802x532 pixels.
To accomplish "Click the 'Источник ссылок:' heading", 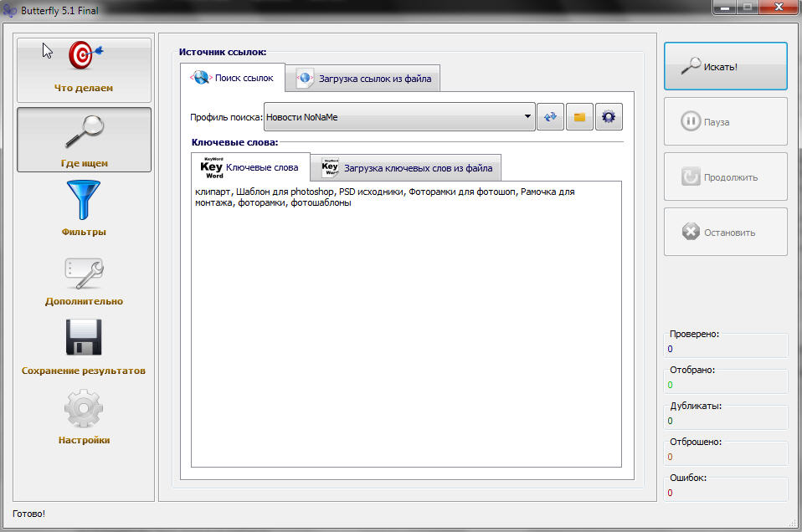I will click(223, 52).
